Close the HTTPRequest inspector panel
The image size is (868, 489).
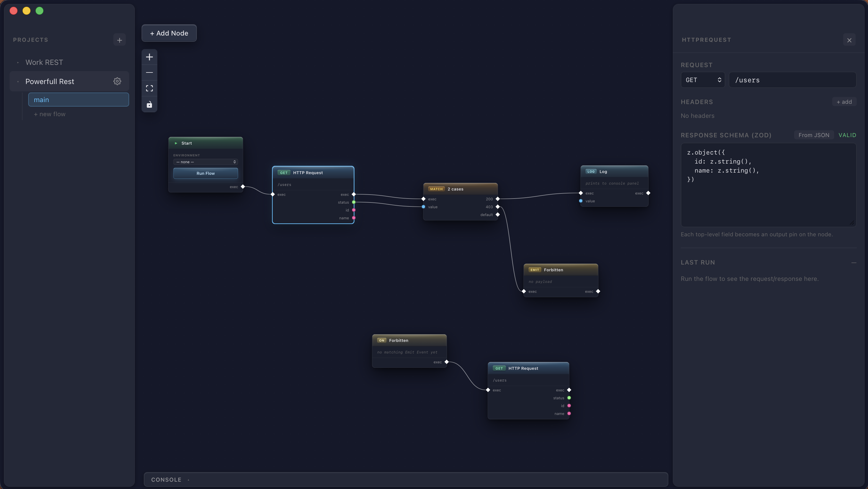tap(849, 40)
